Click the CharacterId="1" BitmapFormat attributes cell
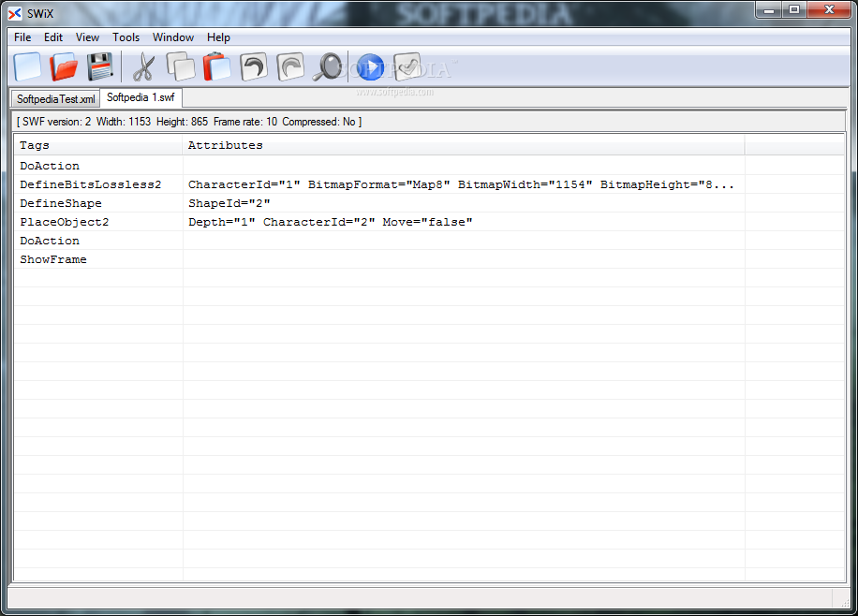 point(464,184)
